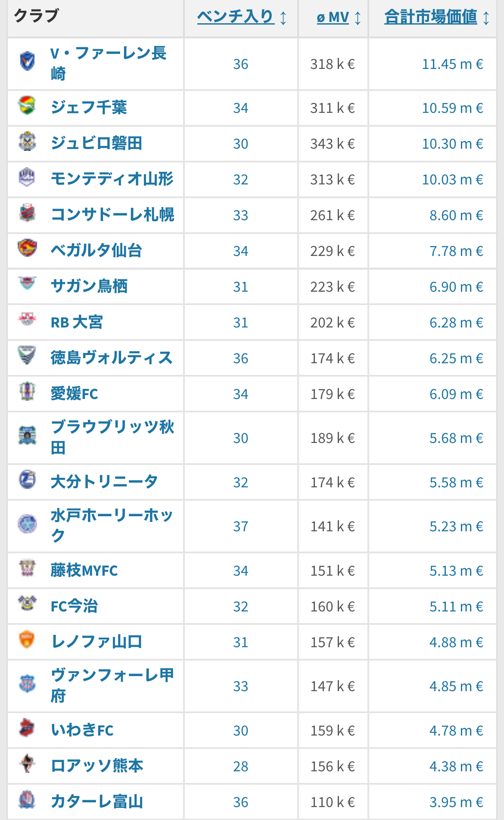
Task: Click the 愛媛FC crest icon
Action: (27, 391)
